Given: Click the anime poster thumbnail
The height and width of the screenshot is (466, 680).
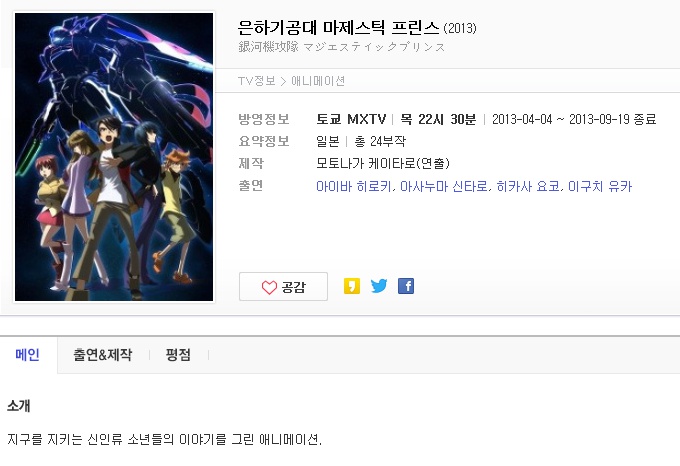Looking at the screenshot, I should point(114,156).
